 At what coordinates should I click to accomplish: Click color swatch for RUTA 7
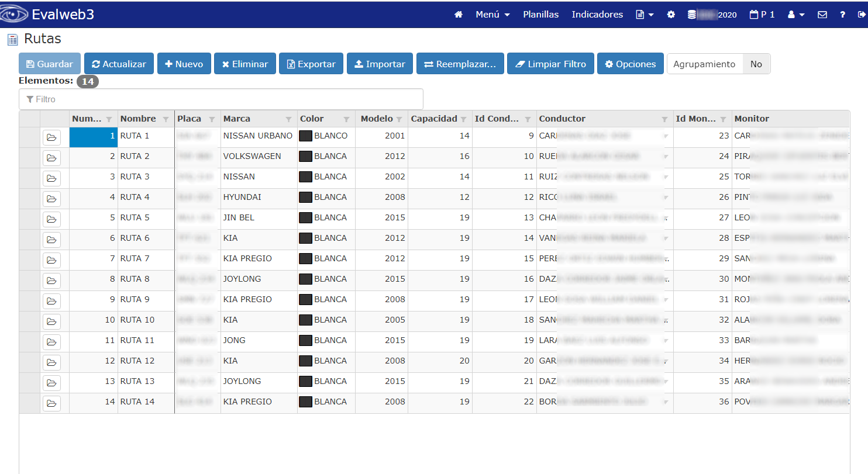coord(305,259)
